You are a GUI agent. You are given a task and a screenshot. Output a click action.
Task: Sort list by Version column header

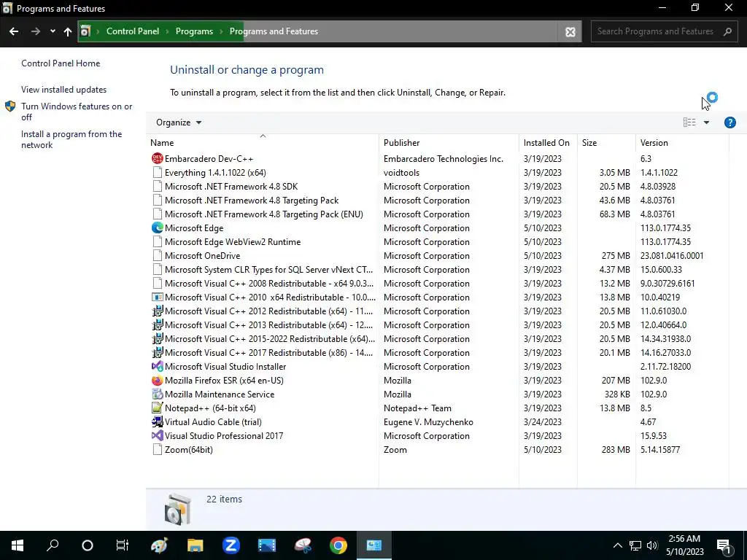[x=682, y=142]
